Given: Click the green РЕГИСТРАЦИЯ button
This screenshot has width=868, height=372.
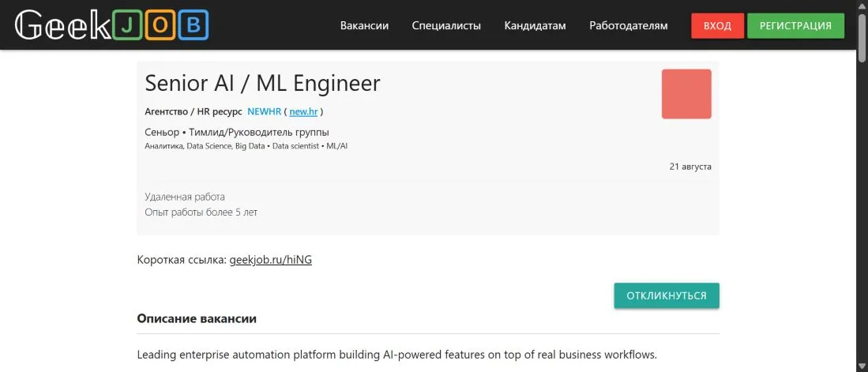Looking at the screenshot, I should click(795, 25).
